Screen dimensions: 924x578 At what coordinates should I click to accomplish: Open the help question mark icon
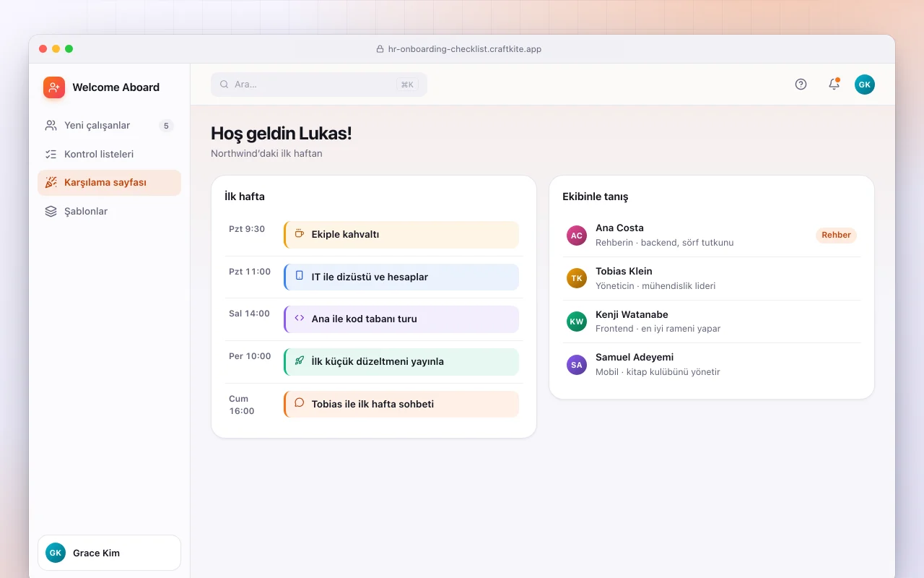[x=801, y=85]
